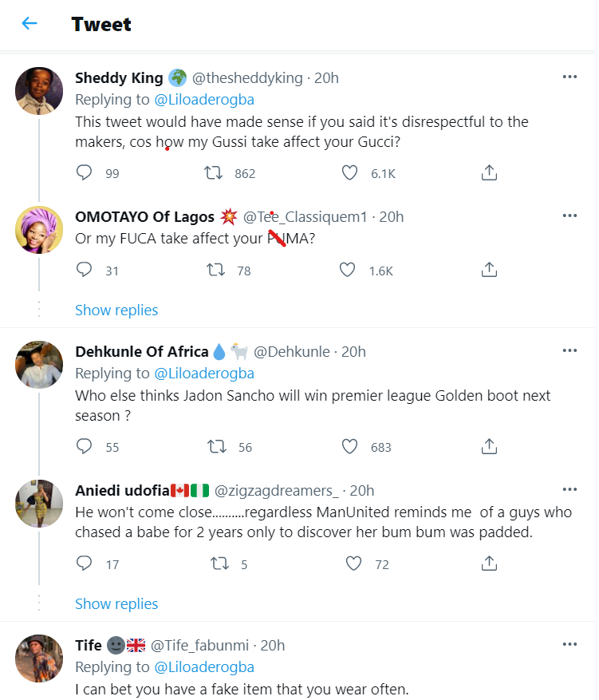Share Dehkunle Of Africa's tweet
The width and height of the screenshot is (599, 700).
click(x=490, y=447)
